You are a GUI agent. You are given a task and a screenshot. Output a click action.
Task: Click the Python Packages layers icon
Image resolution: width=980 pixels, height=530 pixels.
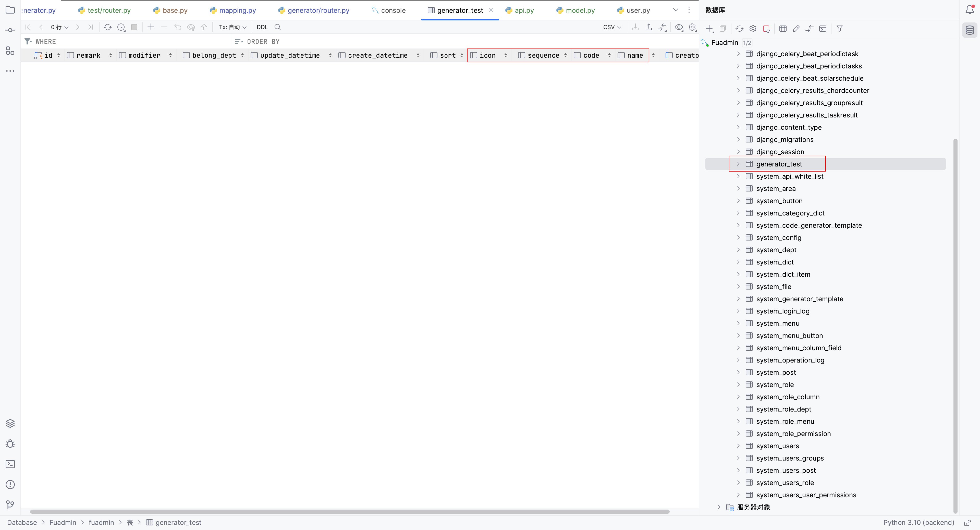tap(10, 423)
